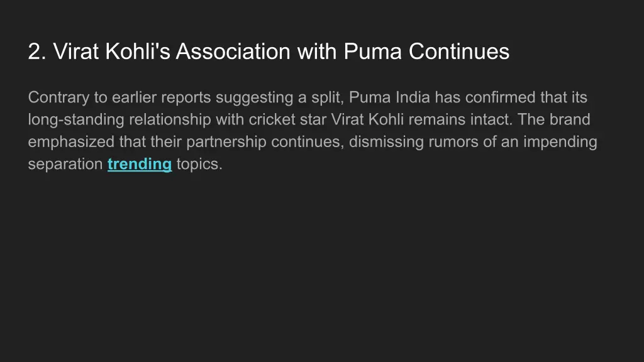Click the word impending in the paragraph
Image resolution: width=644 pixels, height=362 pixels.
click(x=559, y=142)
